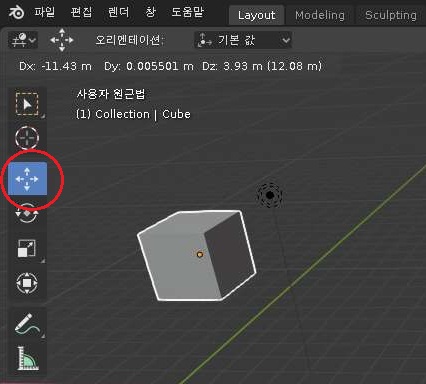Click the light object in viewport
The width and height of the screenshot is (426, 384).
click(x=270, y=195)
